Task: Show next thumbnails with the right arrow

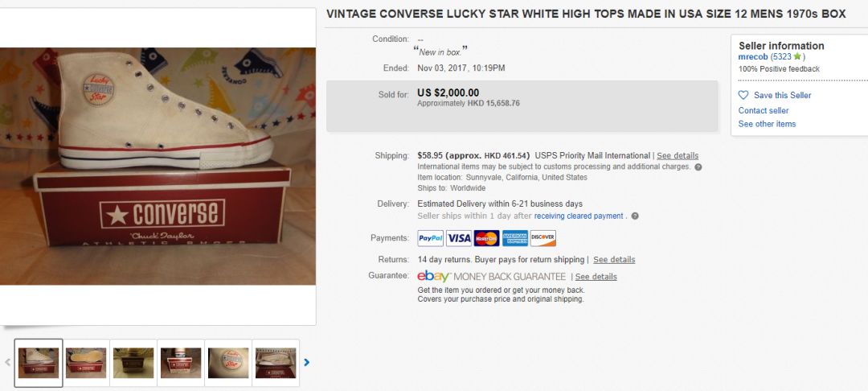Action: coord(306,362)
